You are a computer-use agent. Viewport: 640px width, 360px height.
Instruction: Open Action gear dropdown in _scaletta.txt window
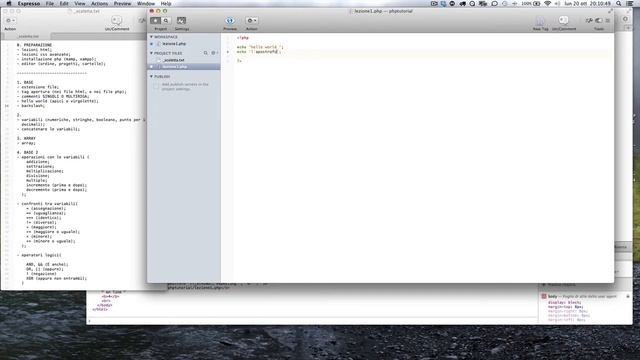click(x=10, y=20)
